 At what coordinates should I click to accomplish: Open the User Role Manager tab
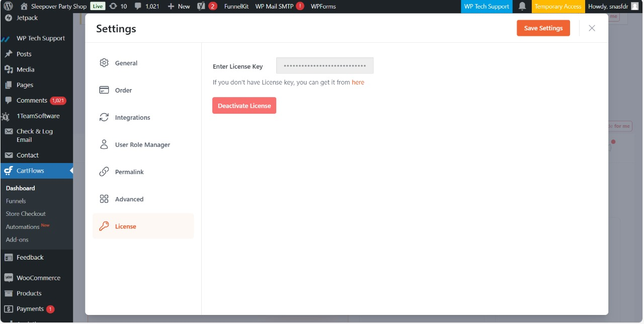(142, 144)
